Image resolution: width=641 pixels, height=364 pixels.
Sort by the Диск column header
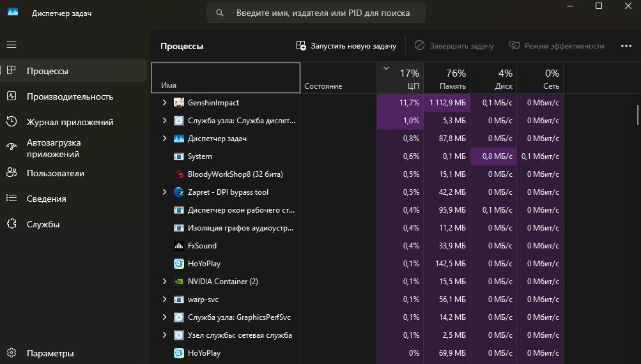493,78
